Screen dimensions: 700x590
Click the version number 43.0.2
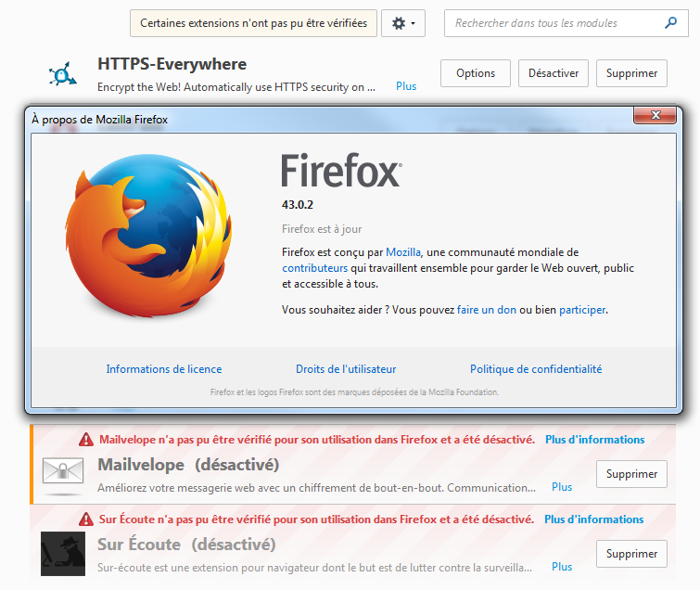[x=298, y=205]
